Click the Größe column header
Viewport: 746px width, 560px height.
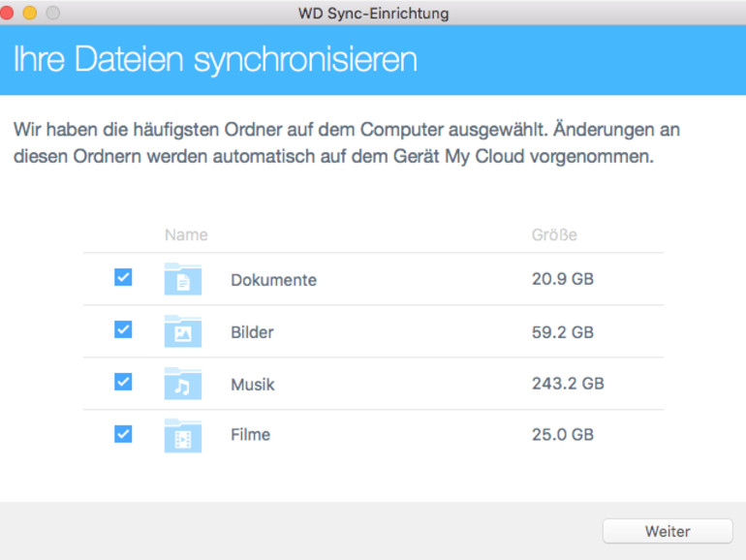[x=554, y=235]
